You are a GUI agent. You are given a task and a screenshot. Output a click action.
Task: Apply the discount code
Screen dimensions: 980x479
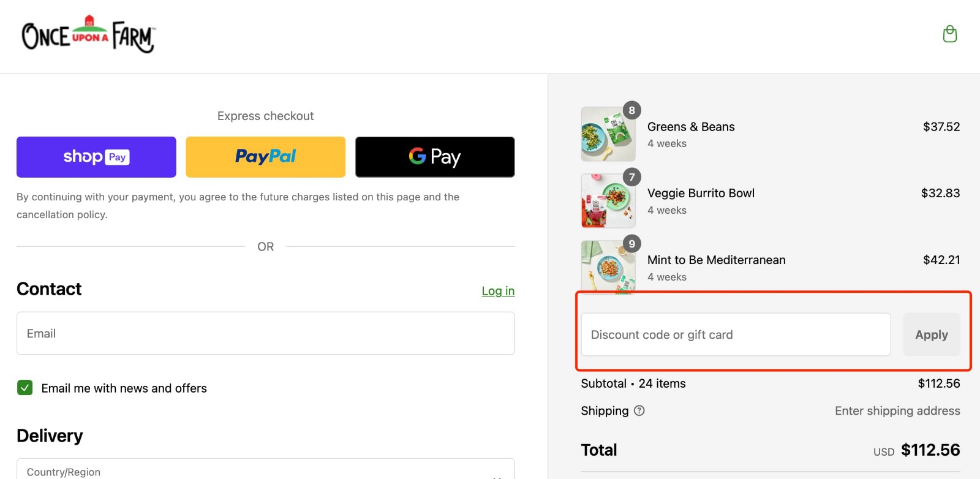click(x=931, y=334)
